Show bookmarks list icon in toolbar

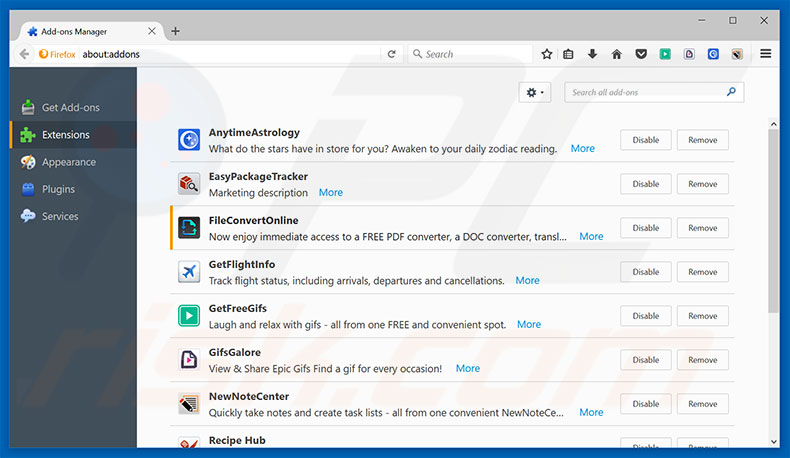[x=568, y=54]
